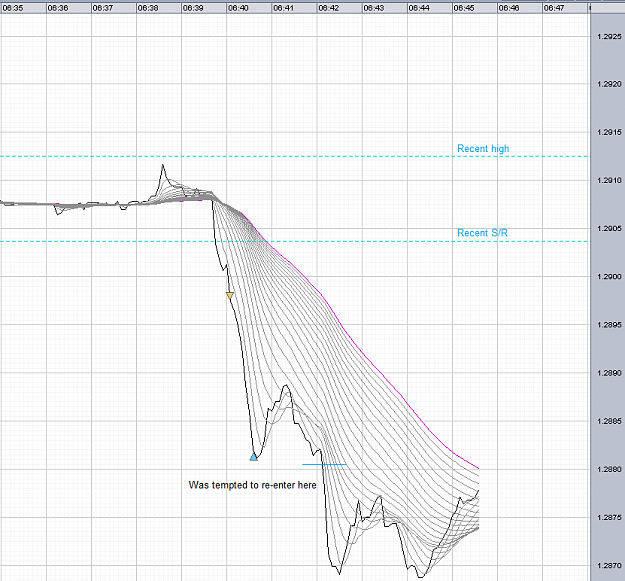Click the 08:40 time axis label
The image size is (625, 581).
pos(238,8)
